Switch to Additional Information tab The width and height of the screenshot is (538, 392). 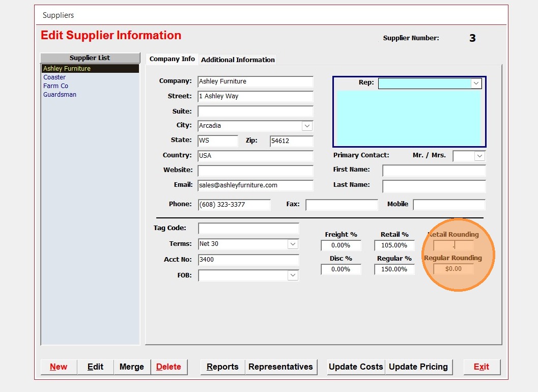click(238, 60)
